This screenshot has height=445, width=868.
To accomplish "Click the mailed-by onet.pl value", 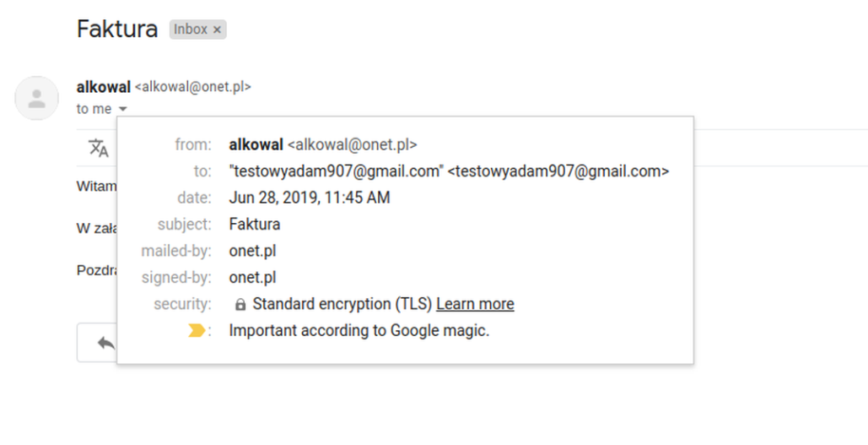I will pyautogui.click(x=252, y=251).
